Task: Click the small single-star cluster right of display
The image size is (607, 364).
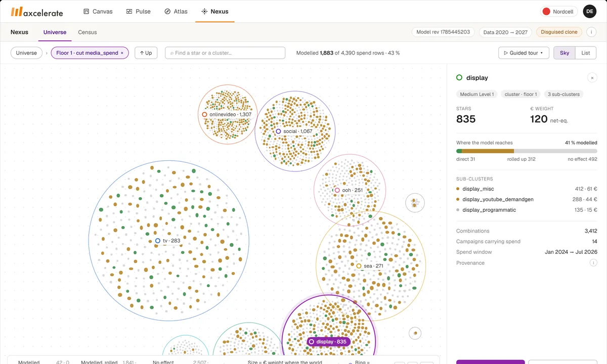Action: 415,333
